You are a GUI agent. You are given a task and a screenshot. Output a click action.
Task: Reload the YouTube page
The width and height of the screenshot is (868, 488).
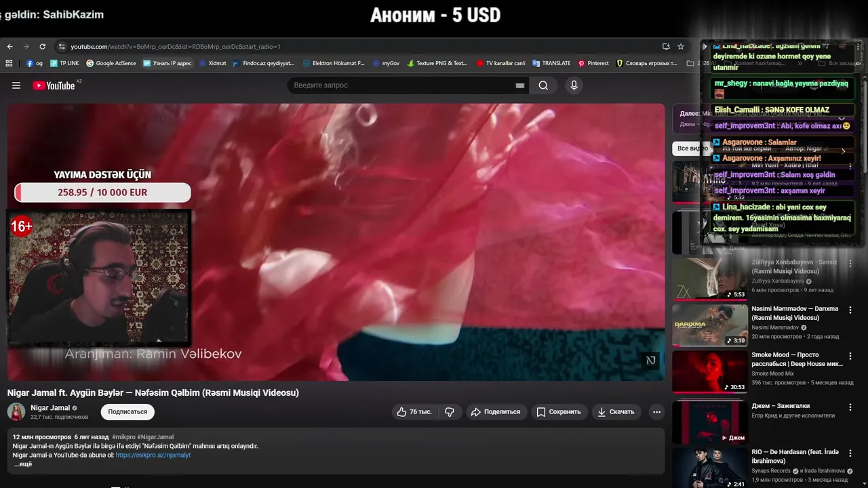pos(42,47)
